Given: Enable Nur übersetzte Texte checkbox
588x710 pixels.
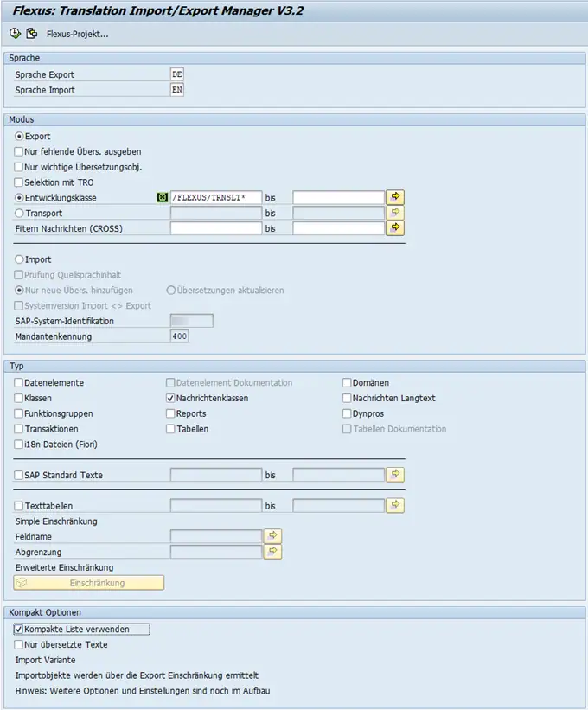Looking at the screenshot, I should (18, 644).
